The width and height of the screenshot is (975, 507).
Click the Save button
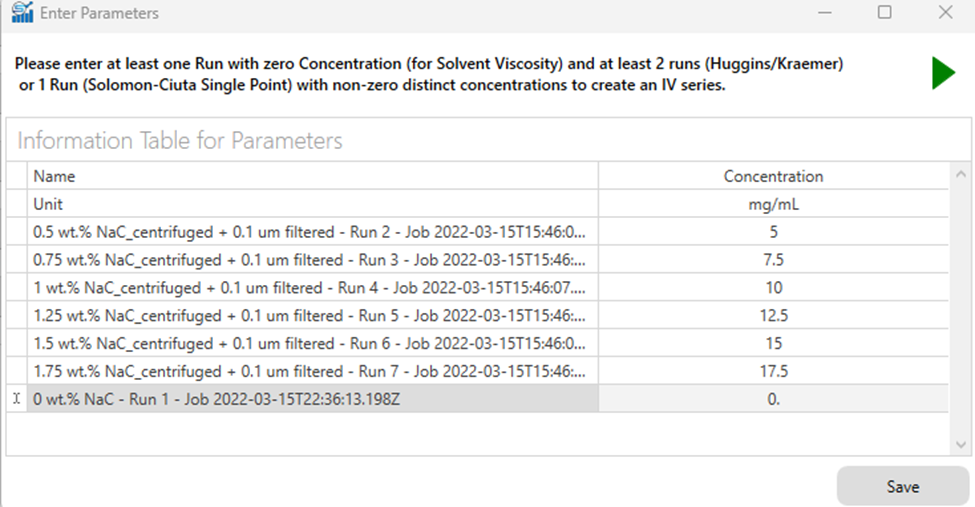pos(902,486)
